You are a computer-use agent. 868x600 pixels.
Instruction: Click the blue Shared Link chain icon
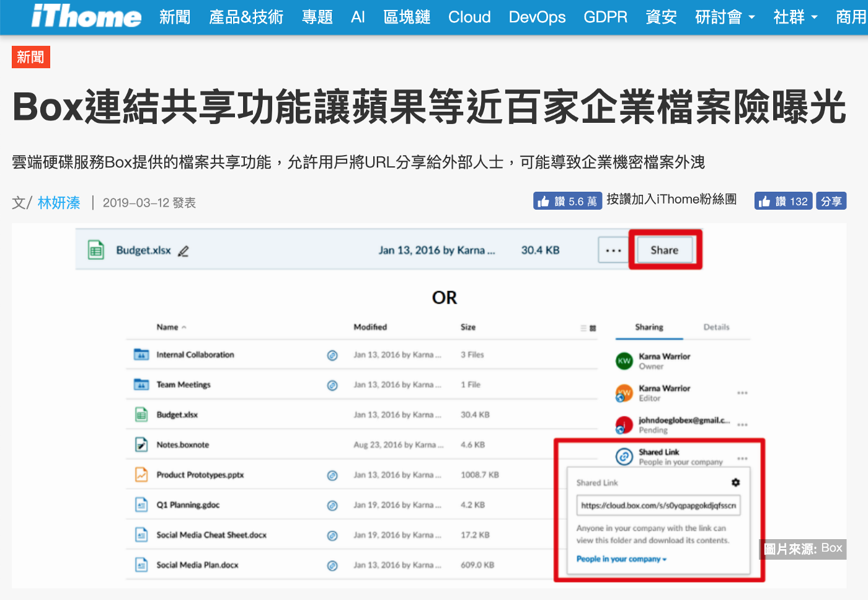tap(624, 457)
